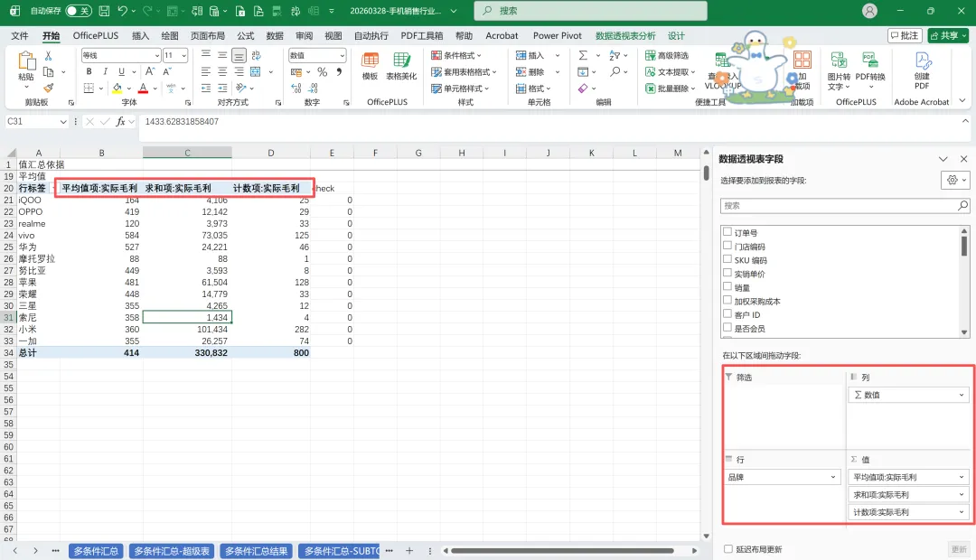Click the pivot field search box

pyautogui.click(x=845, y=205)
